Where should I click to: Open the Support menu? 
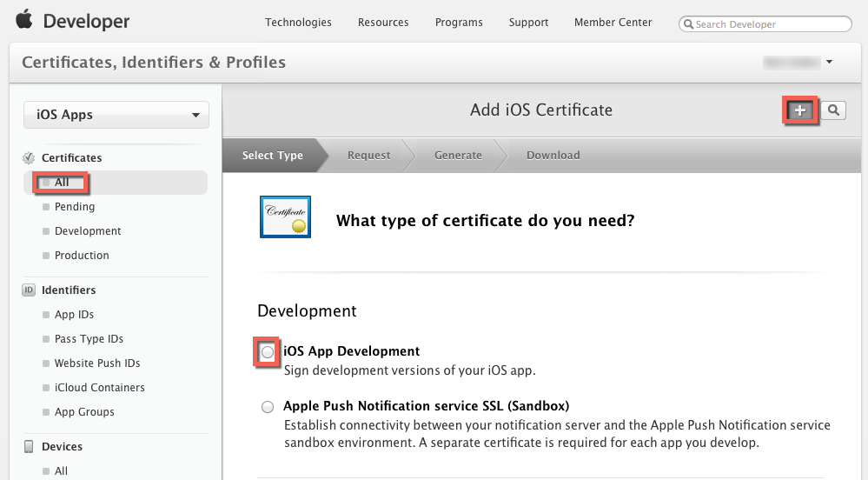[x=528, y=22]
